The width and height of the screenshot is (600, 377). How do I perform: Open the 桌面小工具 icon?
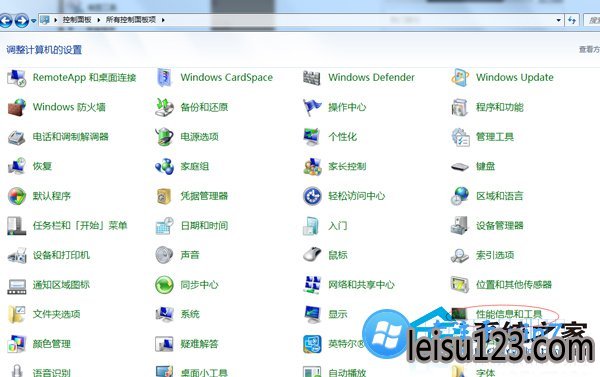coord(165,371)
